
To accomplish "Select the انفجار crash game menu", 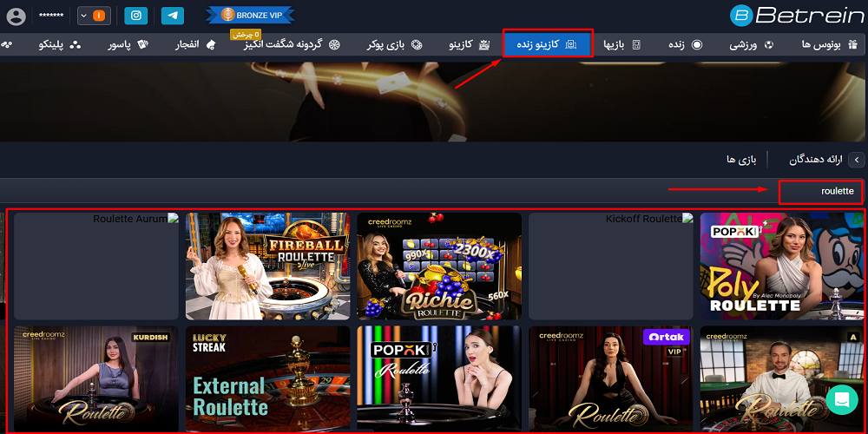I will coord(195,43).
